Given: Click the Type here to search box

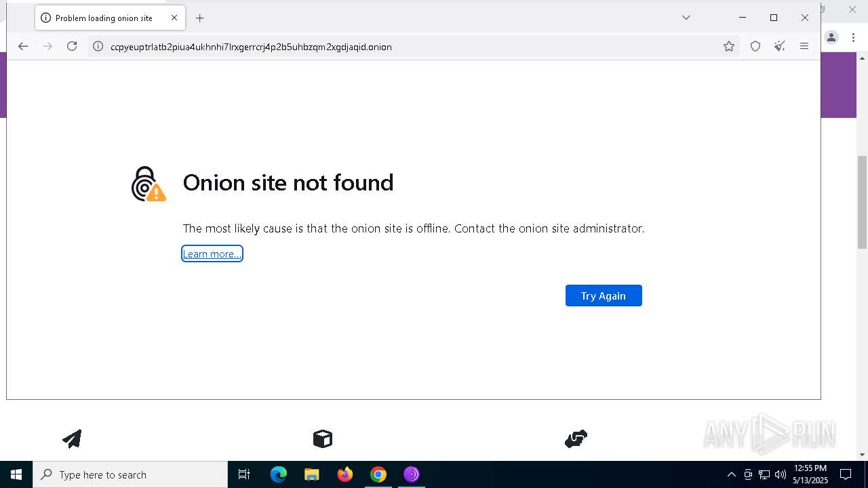Looking at the screenshot, I should 130,474.
